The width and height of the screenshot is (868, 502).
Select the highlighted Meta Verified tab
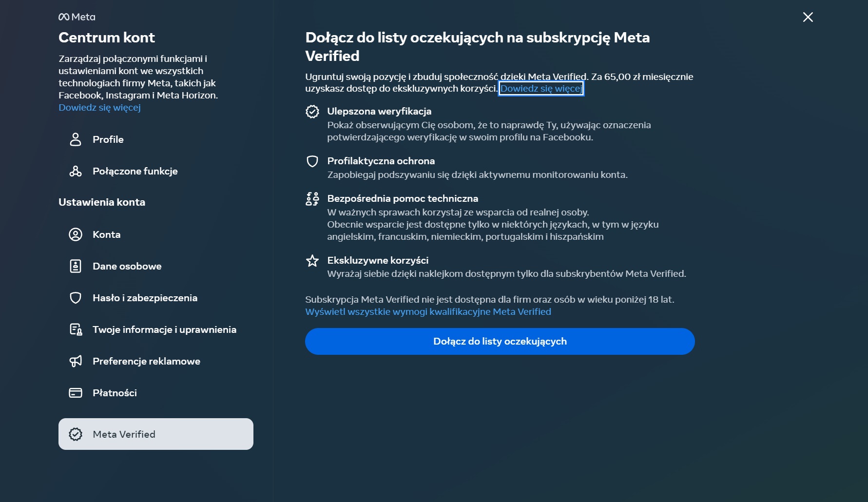pos(156,434)
